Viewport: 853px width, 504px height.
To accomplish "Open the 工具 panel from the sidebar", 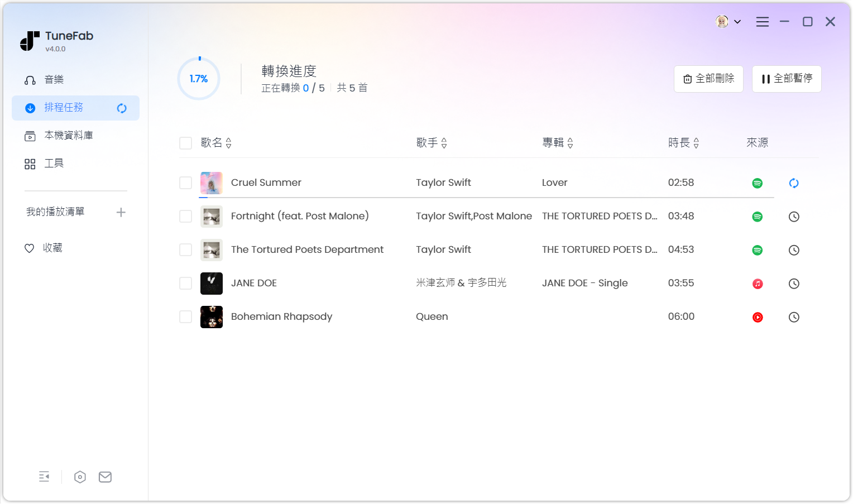I will pyautogui.click(x=54, y=163).
